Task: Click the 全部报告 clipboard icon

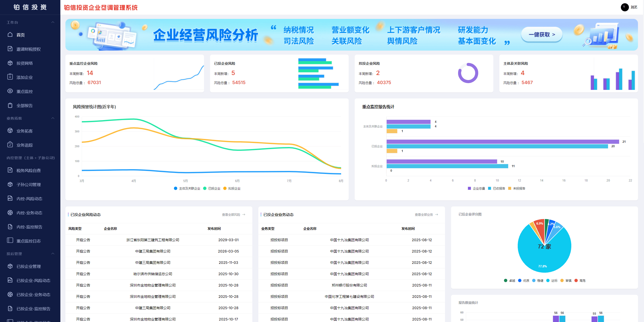Action: pyautogui.click(x=10, y=105)
